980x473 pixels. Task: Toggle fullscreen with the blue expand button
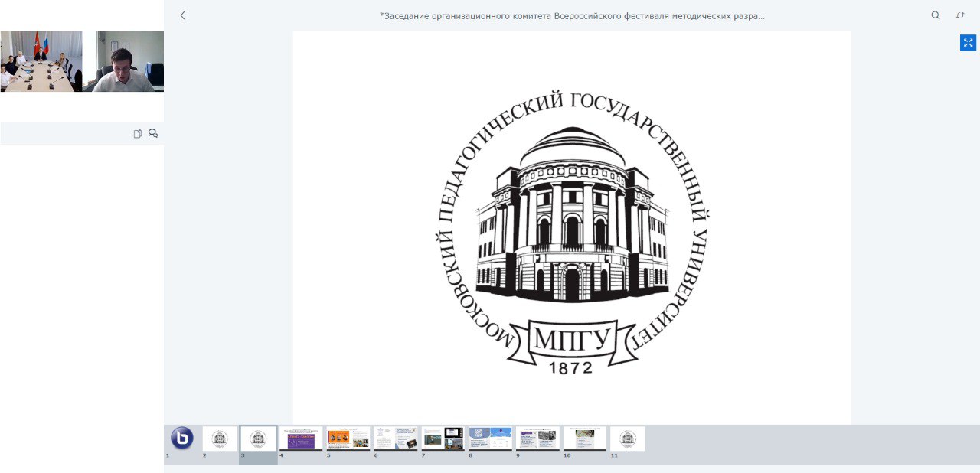[968, 43]
